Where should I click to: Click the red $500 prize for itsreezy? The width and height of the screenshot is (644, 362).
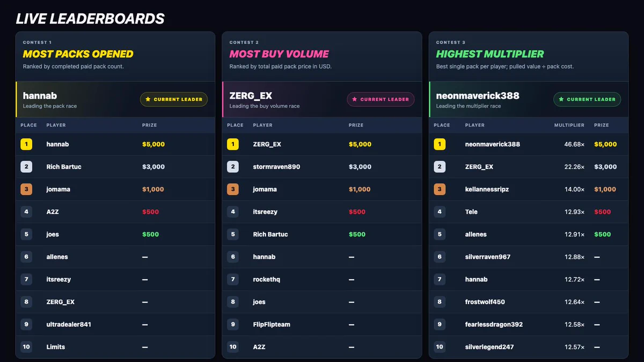(357, 212)
